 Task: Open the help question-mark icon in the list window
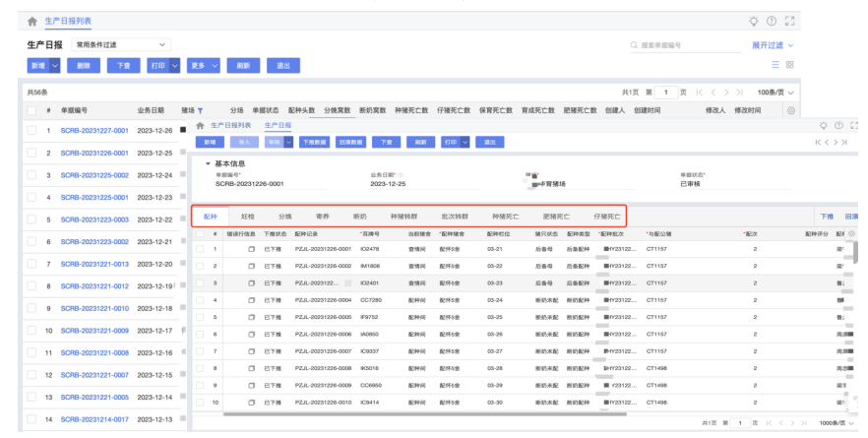coord(772,21)
